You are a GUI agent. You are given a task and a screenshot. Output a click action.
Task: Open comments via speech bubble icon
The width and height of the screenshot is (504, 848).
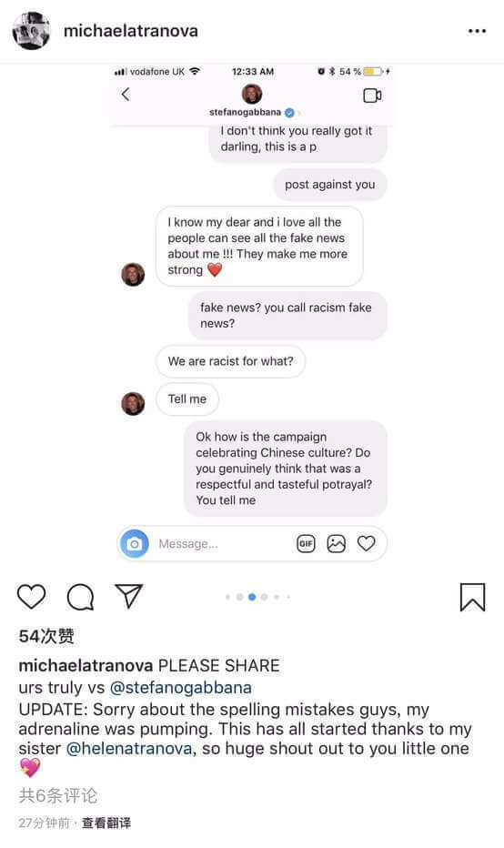[x=81, y=597]
